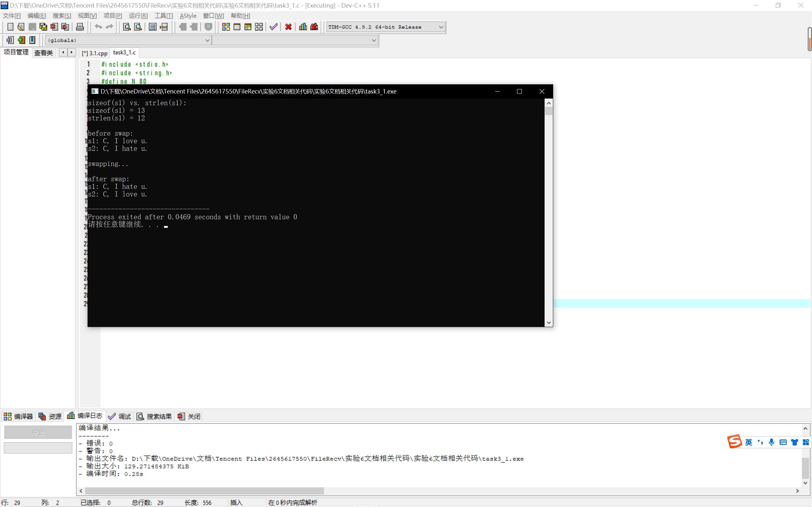
Task: Switch to the 3.1.cpp editor tab
Action: [x=95, y=53]
